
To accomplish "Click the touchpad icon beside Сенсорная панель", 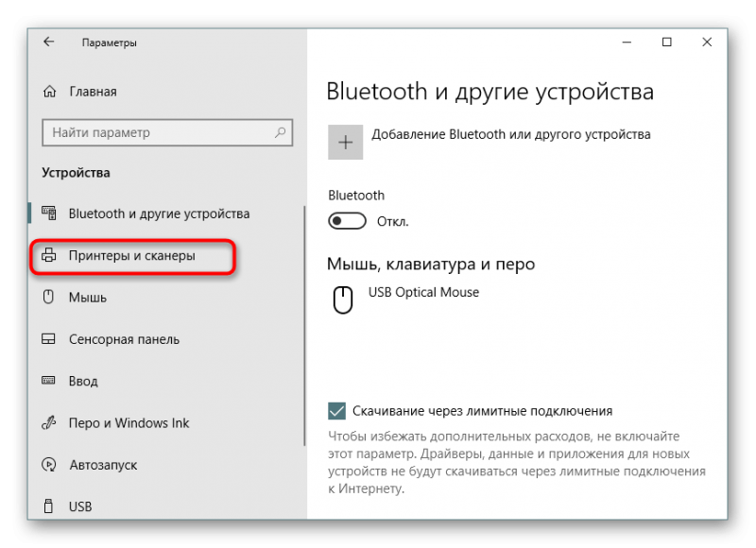I will [x=48, y=339].
